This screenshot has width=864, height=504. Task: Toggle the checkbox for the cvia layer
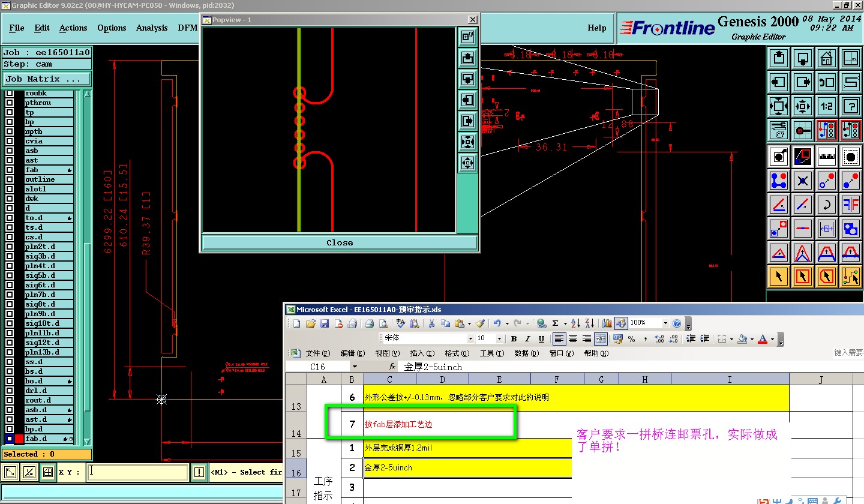point(10,141)
